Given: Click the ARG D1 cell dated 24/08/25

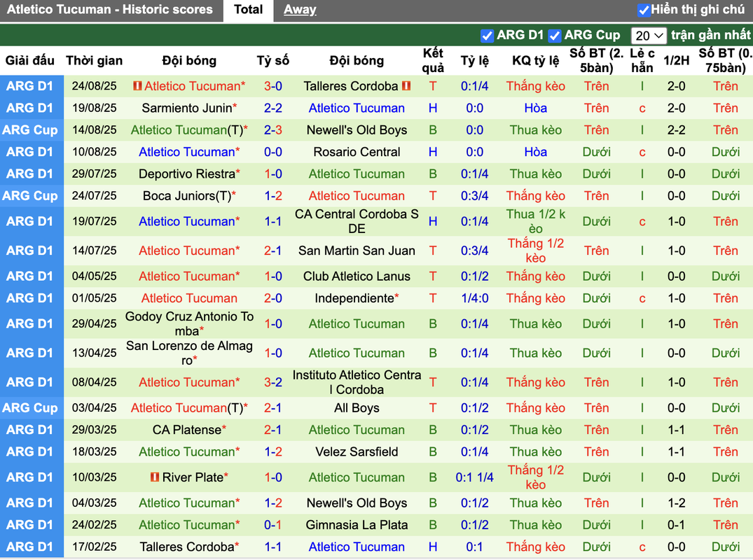Looking at the screenshot, I should click(30, 86).
